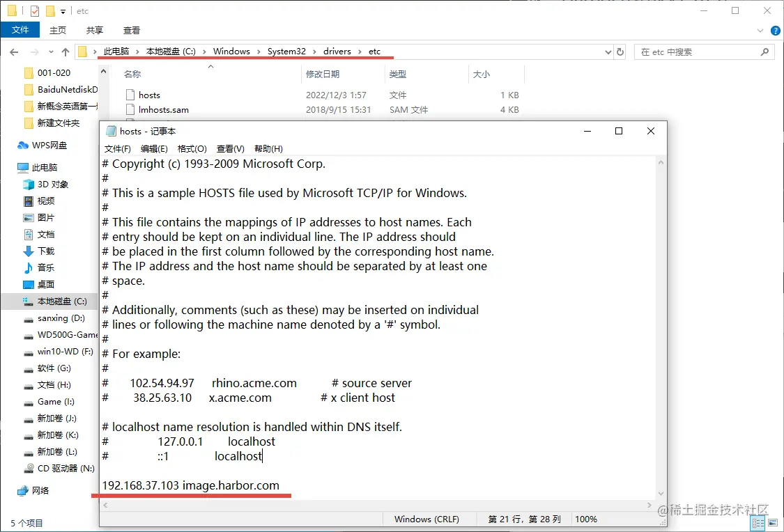The height and width of the screenshot is (532, 784).
Task: Switch Explorer to large icons view
Action: click(x=774, y=524)
